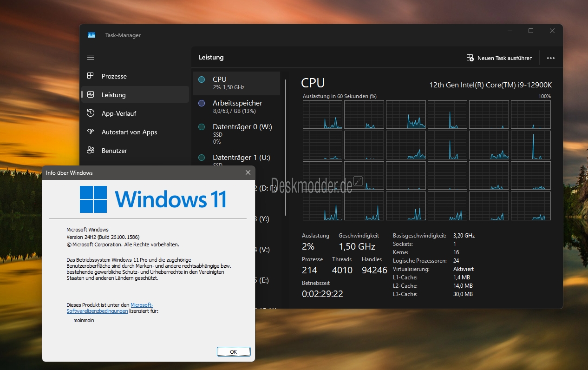Click Neuen Task ausführen button
This screenshot has width=588, height=370.
(500, 58)
